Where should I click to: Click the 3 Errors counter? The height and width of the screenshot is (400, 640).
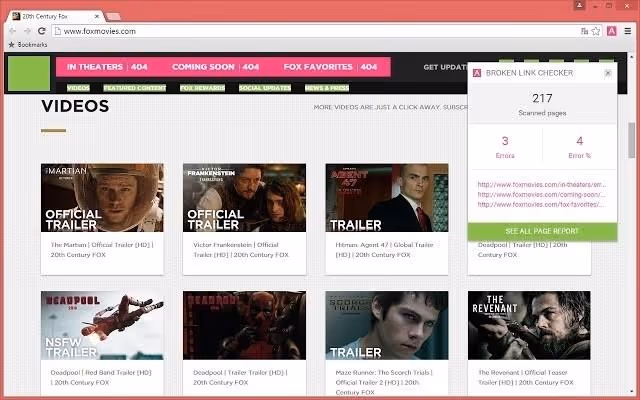pyautogui.click(x=505, y=147)
